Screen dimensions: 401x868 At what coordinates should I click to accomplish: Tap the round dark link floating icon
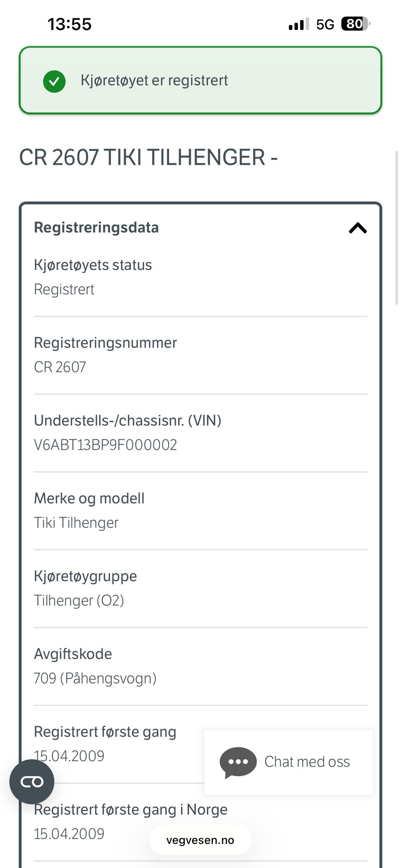pyautogui.click(x=32, y=781)
